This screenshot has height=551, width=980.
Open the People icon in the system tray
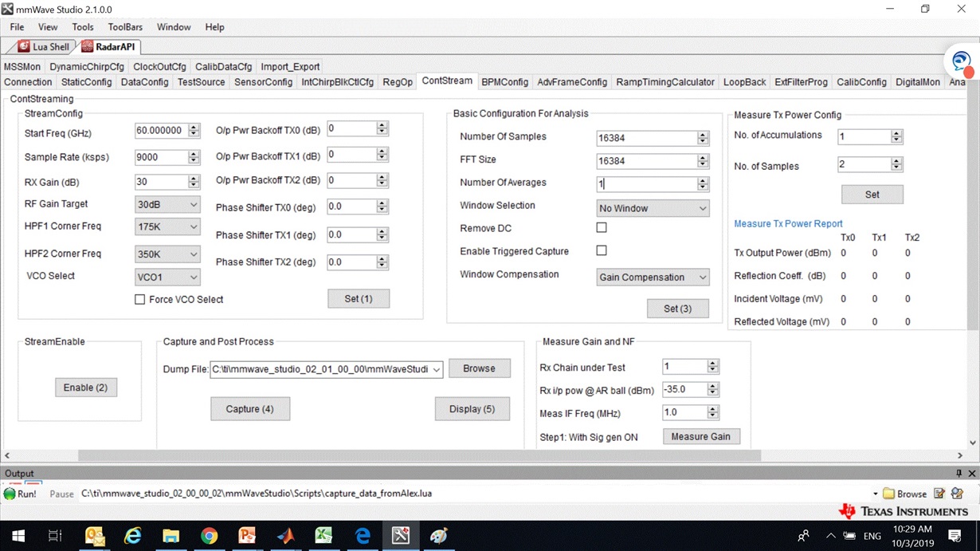coord(804,536)
